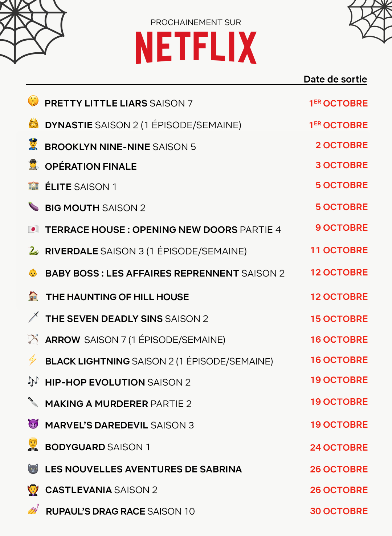Click the princess emoji next to Dynastie
The width and height of the screenshot is (392, 536).
click(33, 123)
